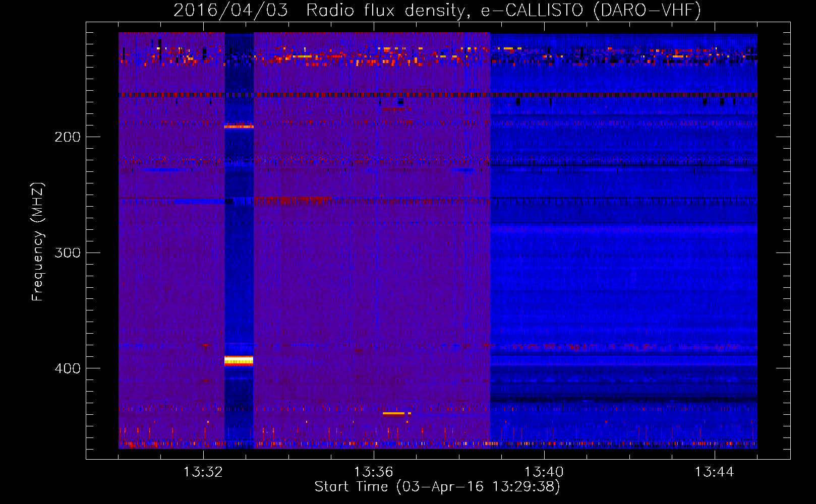Click the 'Start Time (03-Apr-16 13:29:38)' axis label

[437, 487]
